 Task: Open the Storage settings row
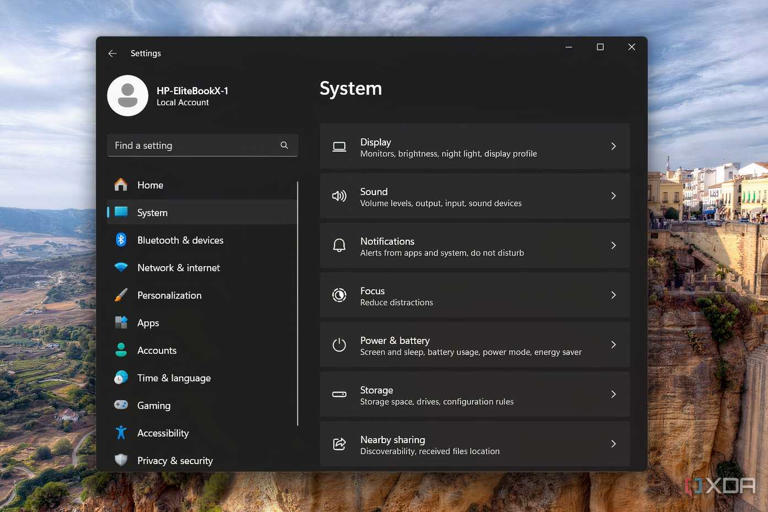475,394
